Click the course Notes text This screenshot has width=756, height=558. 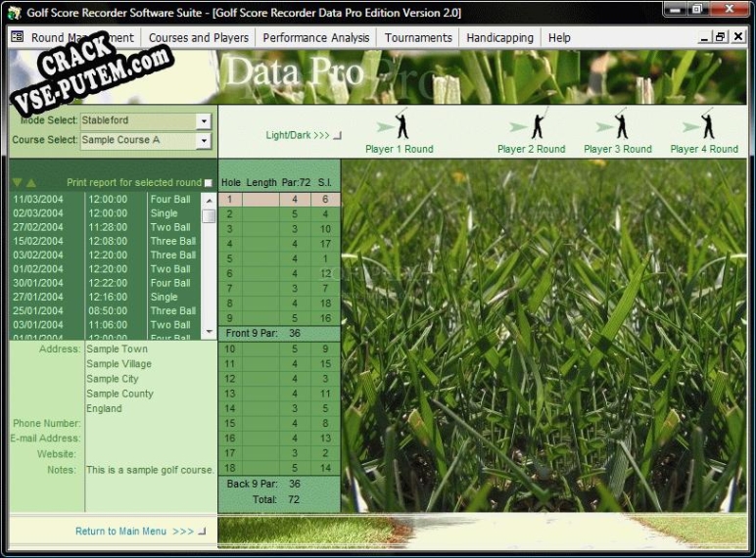point(150,470)
